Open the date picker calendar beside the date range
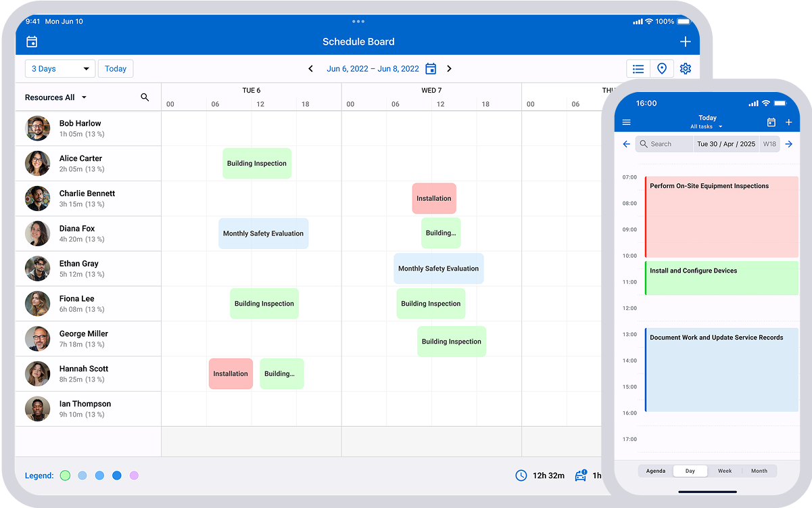Viewport: 812px width, 508px height. (431, 68)
